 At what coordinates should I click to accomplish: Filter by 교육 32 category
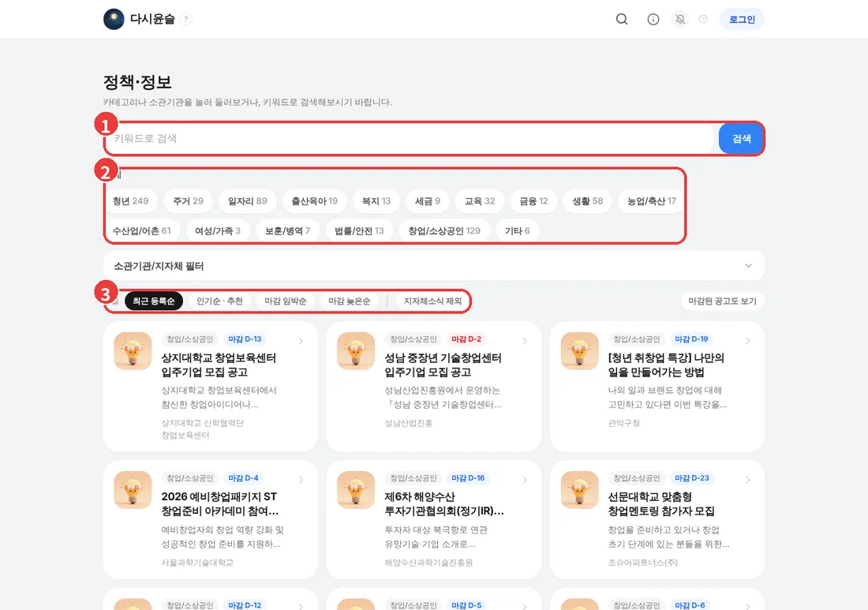pos(480,201)
